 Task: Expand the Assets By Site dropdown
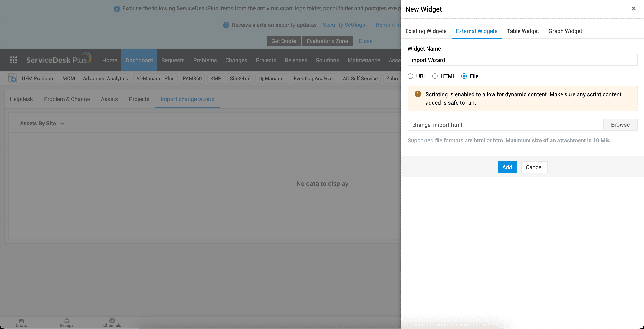(x=62, y=124)
